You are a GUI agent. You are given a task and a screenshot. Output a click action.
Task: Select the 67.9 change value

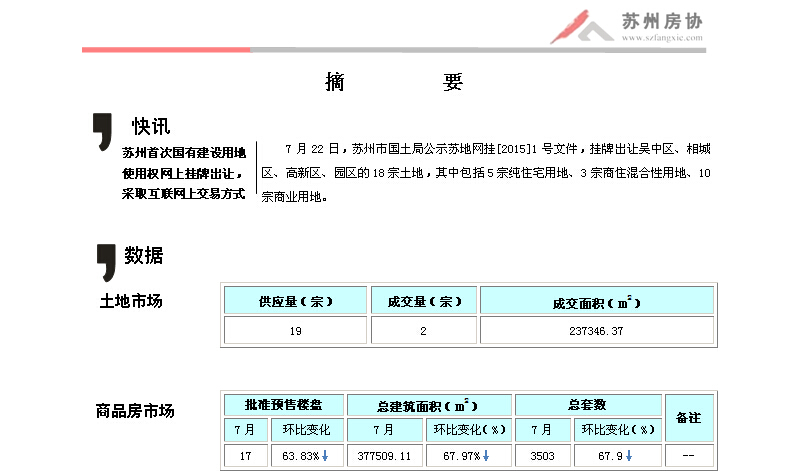pos(610,456)
